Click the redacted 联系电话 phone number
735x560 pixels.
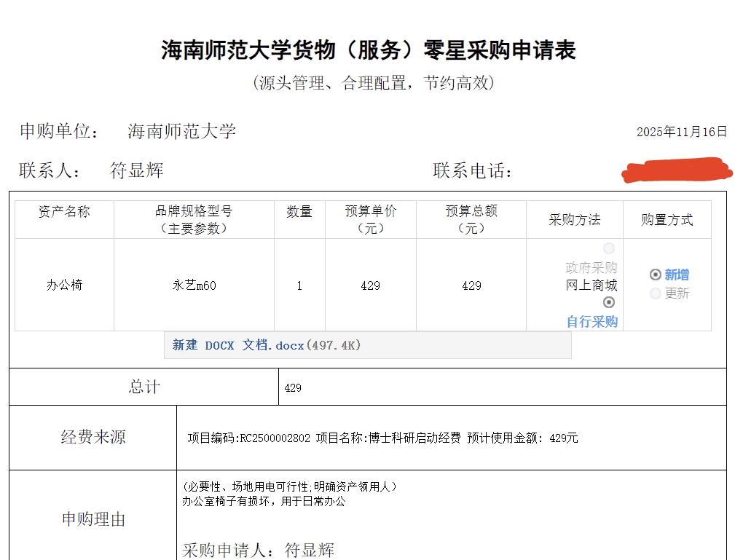click(677, 170)
